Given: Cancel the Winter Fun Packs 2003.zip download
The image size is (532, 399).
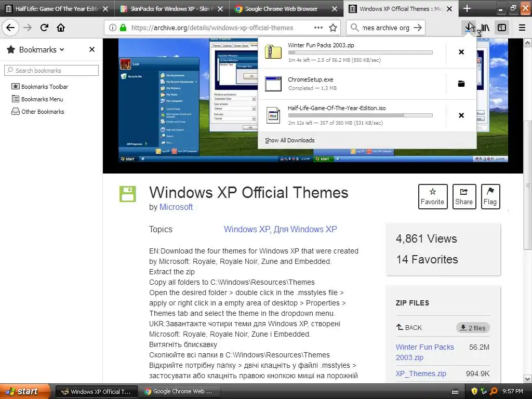Looking at the screenshot, I should click(x=461, y=52).
